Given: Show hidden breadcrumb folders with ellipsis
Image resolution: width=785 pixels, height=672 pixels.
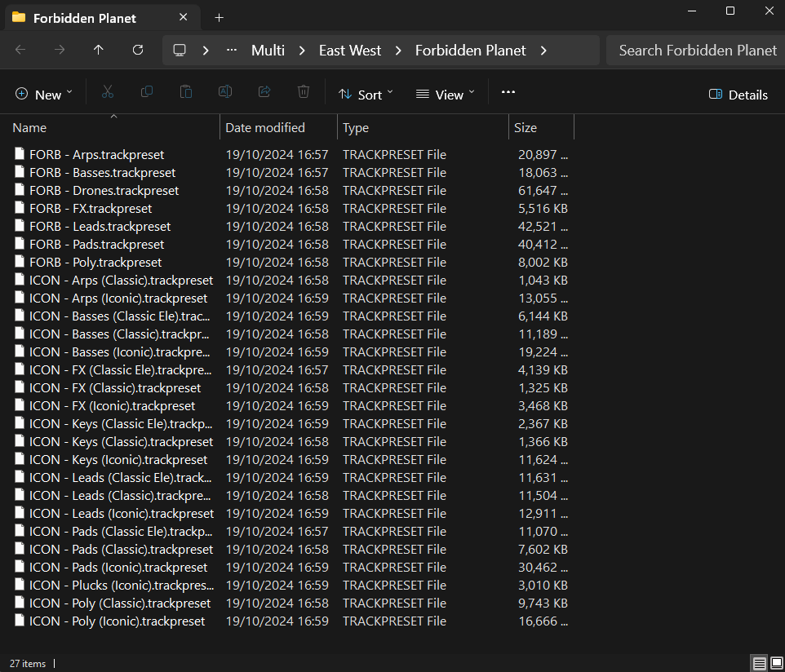Looking at the screenshot, I should point(232,50).
